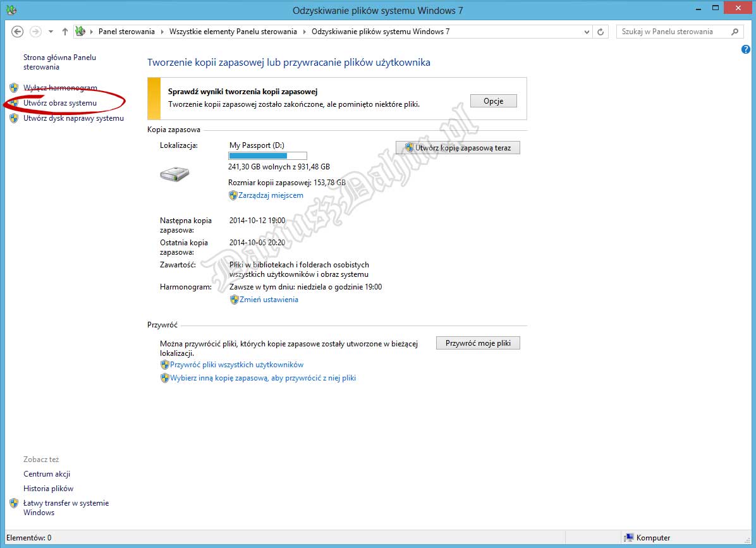Expand arrow after 'Panel sterowania' breadcrumb
Image resolution: width=756 pixels, height=548 pixels.
162,32
